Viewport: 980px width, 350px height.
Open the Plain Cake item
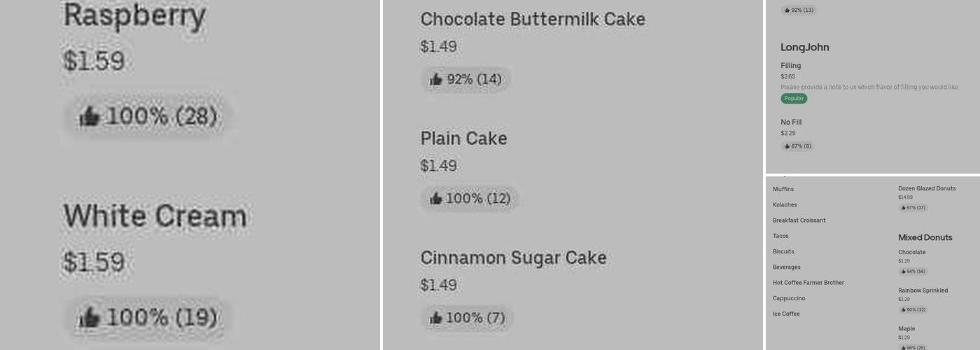[463, 139]
